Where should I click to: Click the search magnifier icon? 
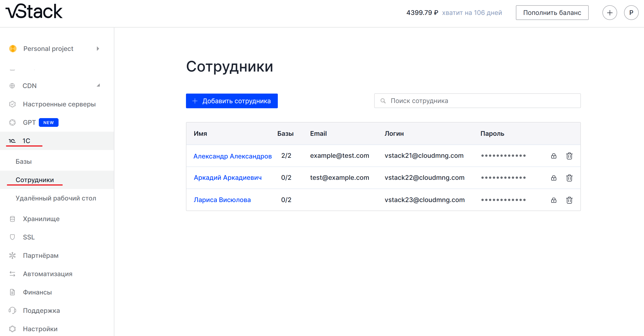[383, 101]
